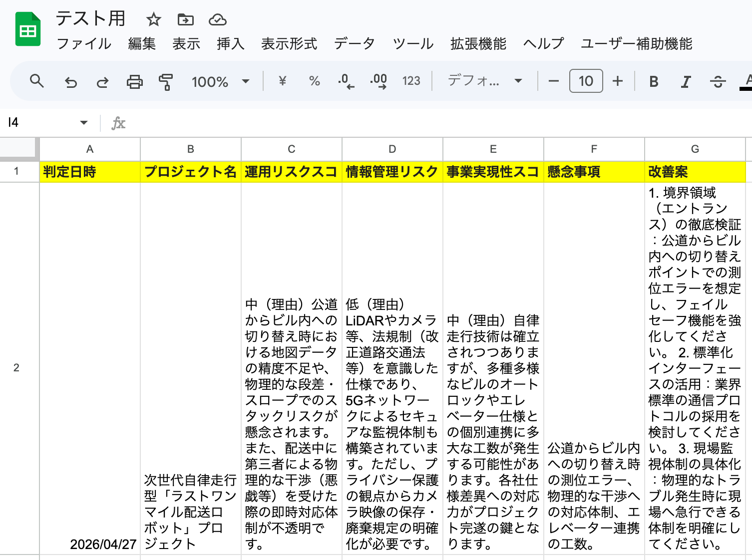Open the Google Sheets home icon
The width and height of the screenshot is (752, 560).
(28, 29)
